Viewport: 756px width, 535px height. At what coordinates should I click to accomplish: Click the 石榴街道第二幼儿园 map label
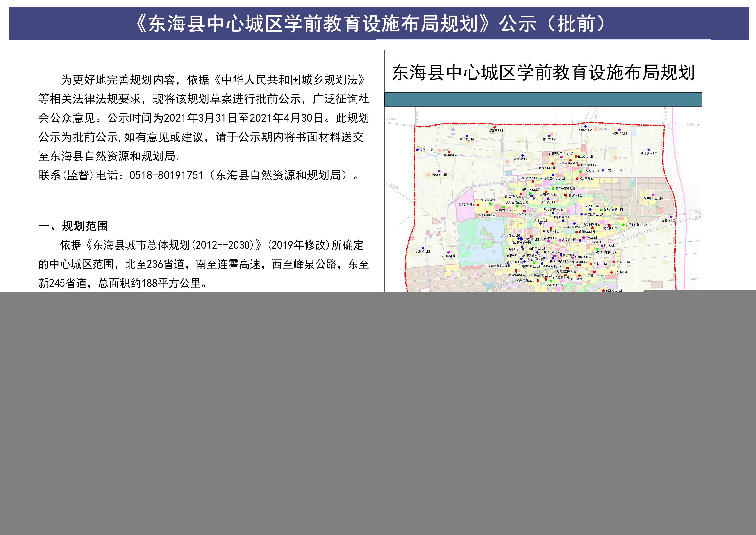(561, 154)
